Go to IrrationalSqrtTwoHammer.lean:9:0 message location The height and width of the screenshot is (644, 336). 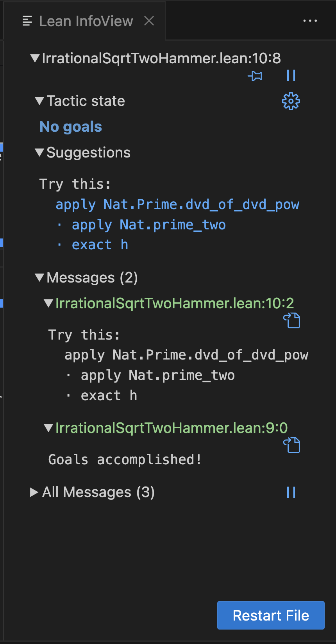pos(171,428)
